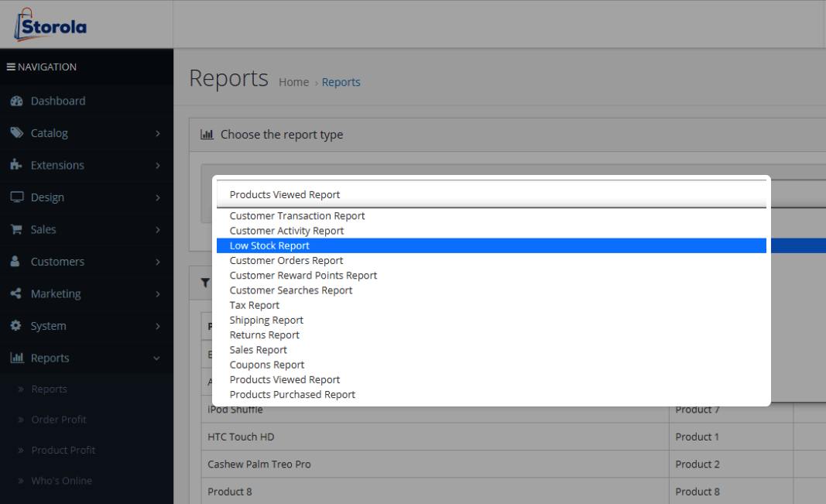Screen dimensions: 826x504
Task: Expand the Customers menu chevron
Action: click(x=157, y=262)
